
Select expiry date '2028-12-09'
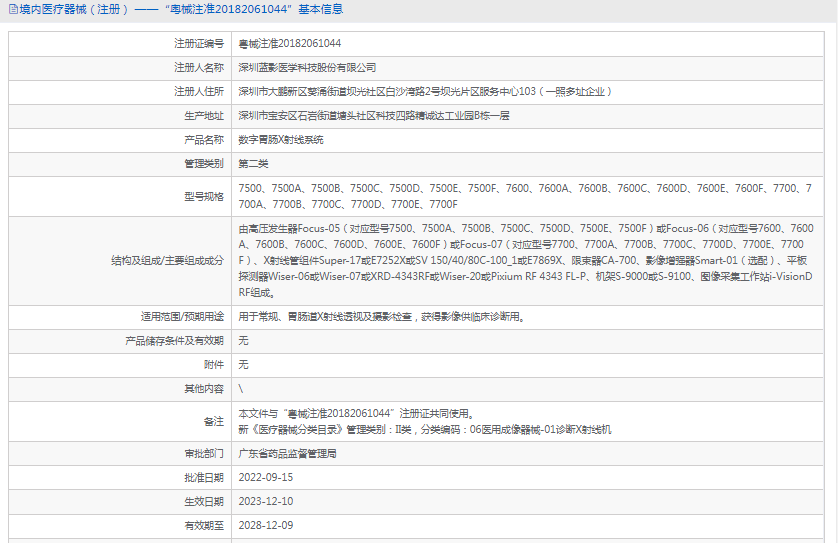coord(266,526)
